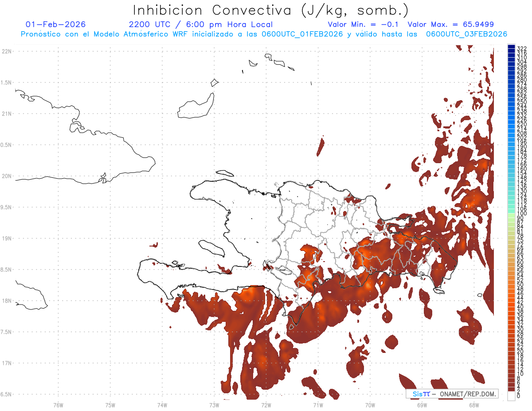532x411 pixels.
Task: Select the "Valor Min. = -0.1" readout
Action: point(363,24)
